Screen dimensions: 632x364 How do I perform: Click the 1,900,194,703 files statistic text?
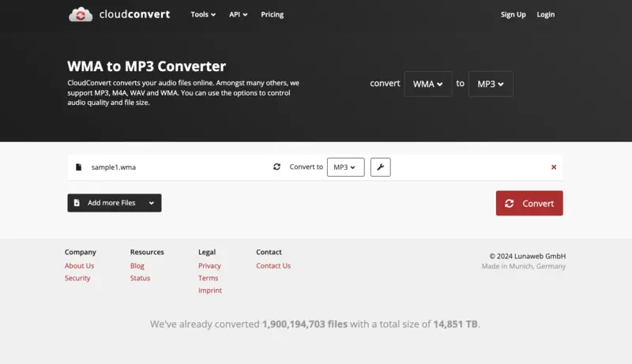[x=305, y=325]
